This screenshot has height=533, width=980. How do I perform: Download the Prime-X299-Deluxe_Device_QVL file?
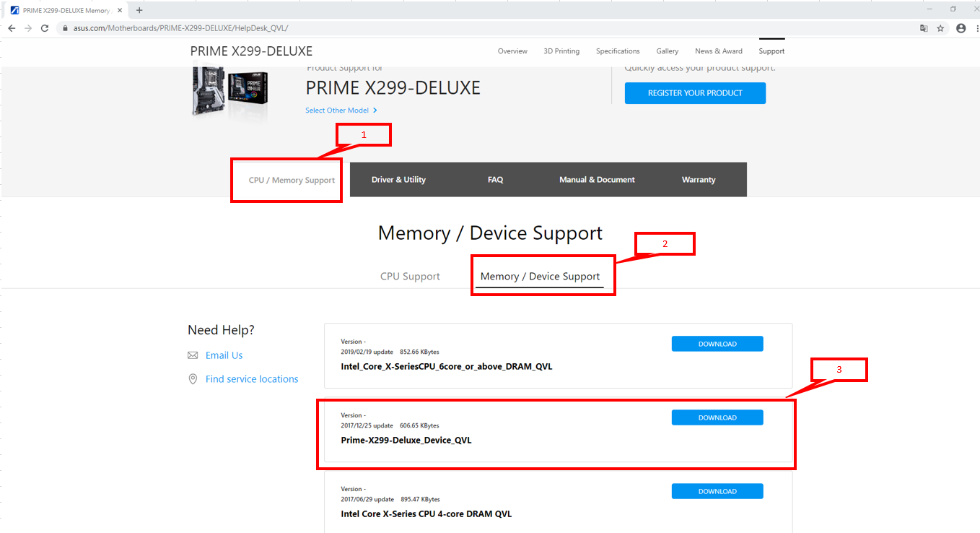[717, 417]
